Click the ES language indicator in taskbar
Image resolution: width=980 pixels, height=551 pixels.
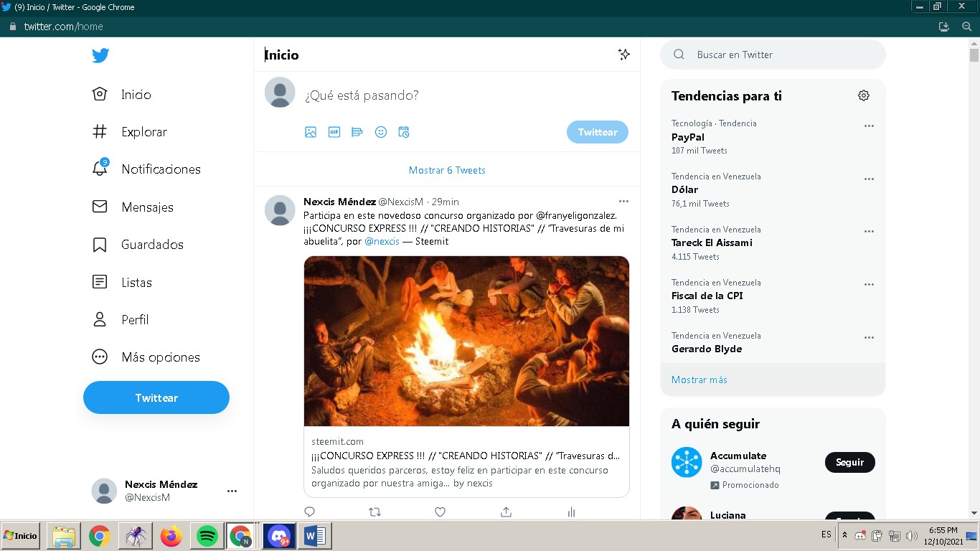[x=826, y=534]
